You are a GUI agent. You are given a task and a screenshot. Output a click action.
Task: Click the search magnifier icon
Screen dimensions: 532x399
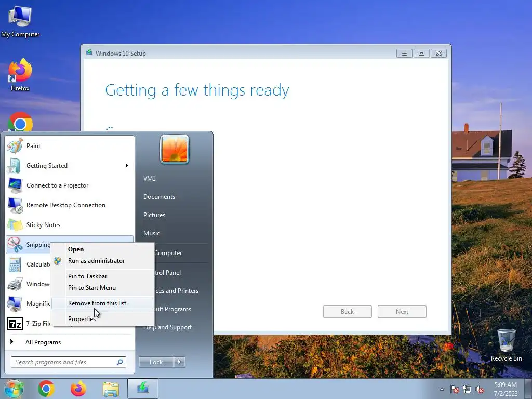coord(120,362)
